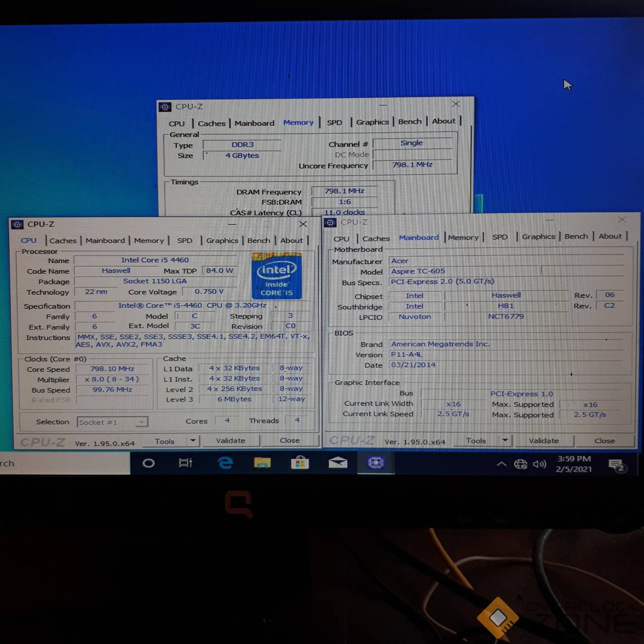Click Validate in the CPU window
644x644 pixels.
point(230,441)
